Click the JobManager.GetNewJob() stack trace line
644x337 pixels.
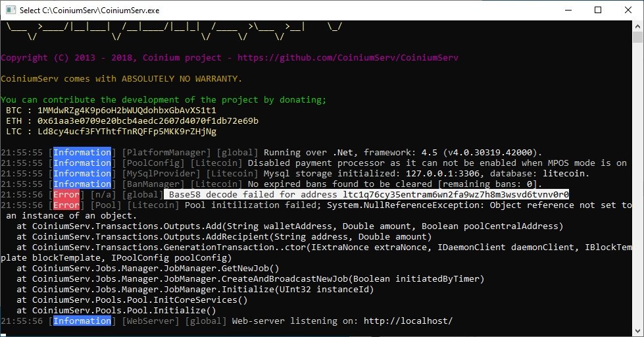tap(148, 269)
